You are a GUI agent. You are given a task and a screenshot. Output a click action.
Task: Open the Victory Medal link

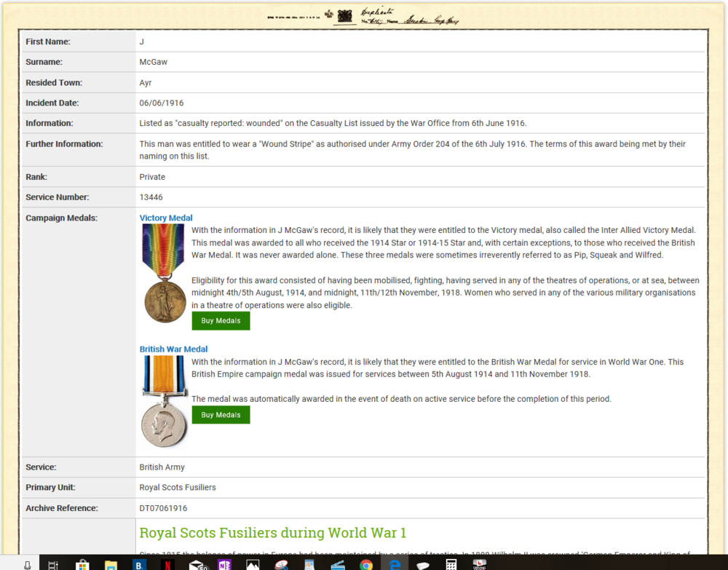pyautogui.click(x=166, y=218)
